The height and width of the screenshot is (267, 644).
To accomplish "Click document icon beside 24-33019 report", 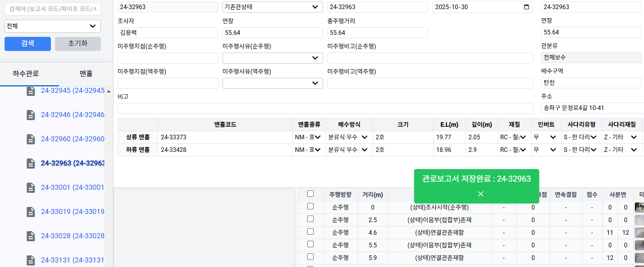I will (x=31, y=212).
